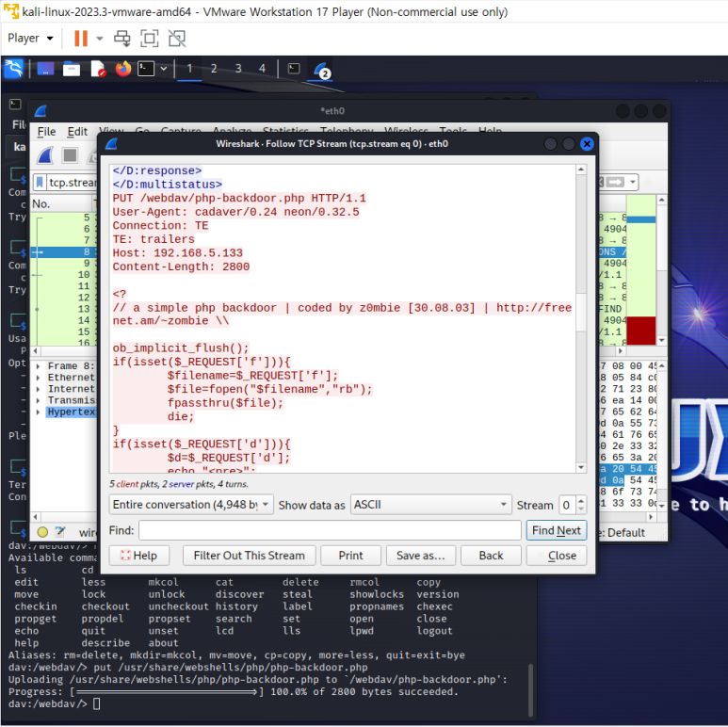The width and height of the screenshot is (728, 727).
Task: Expand the Frame 8 tree item
Action: [x=38, y=366]
